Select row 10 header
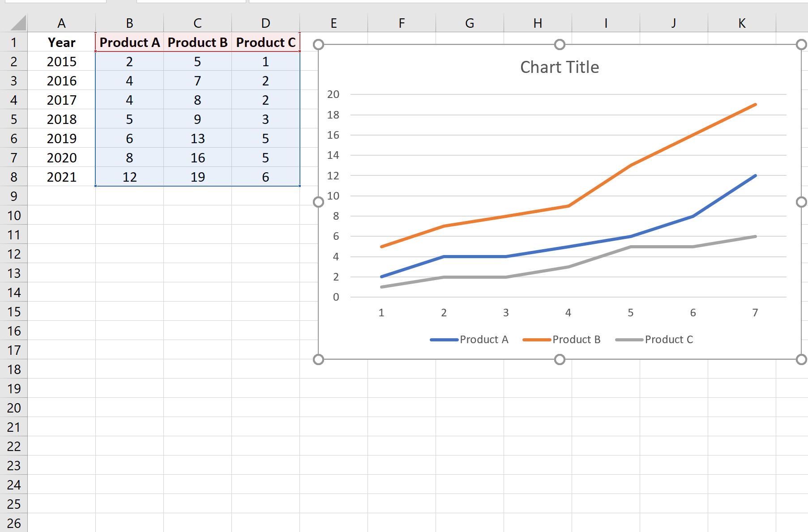 click(x=14, y=215)
